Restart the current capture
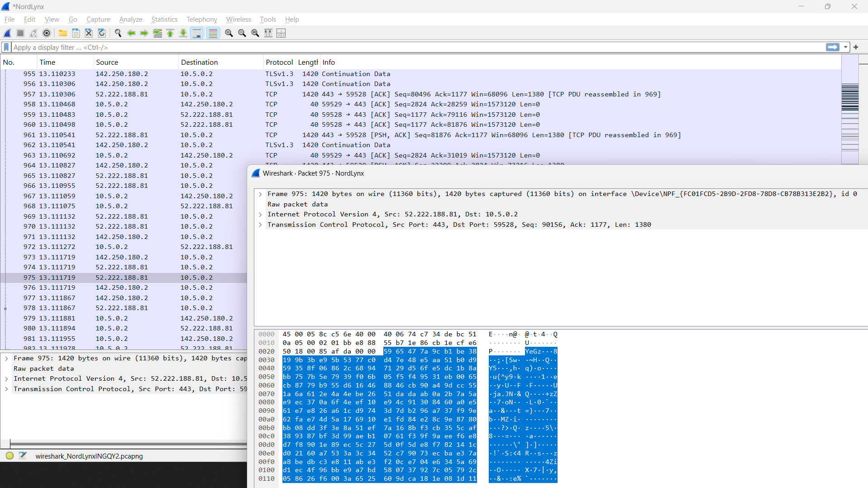Viewport: 868px width, 488px height. (33, 33)
